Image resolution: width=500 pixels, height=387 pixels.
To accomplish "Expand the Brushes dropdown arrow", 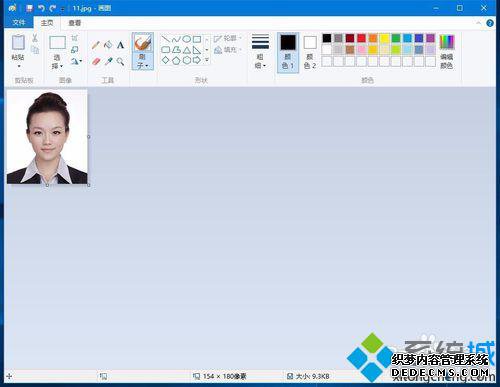I will [x=146, y=66].
